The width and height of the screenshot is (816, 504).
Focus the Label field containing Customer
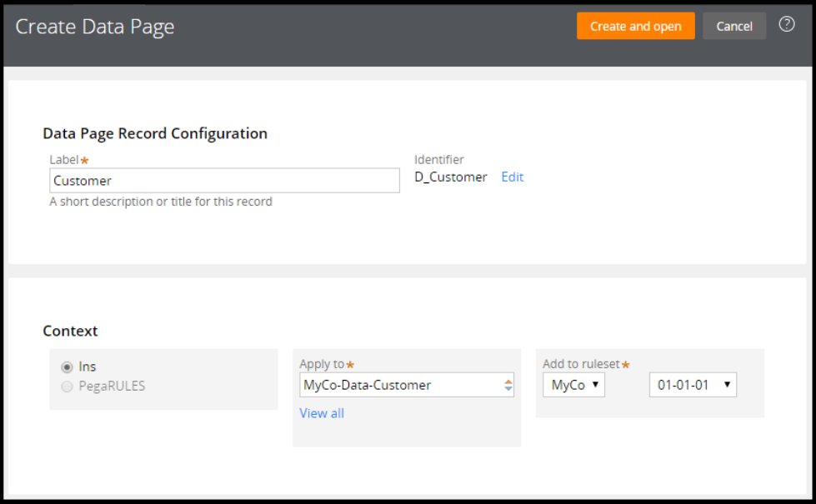click(x=224, y=181)
